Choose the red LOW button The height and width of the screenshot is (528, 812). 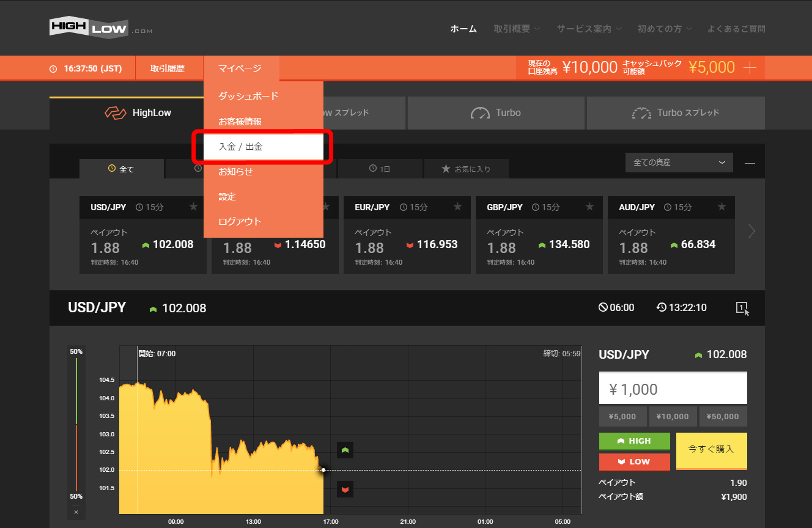tap(635, 462)
